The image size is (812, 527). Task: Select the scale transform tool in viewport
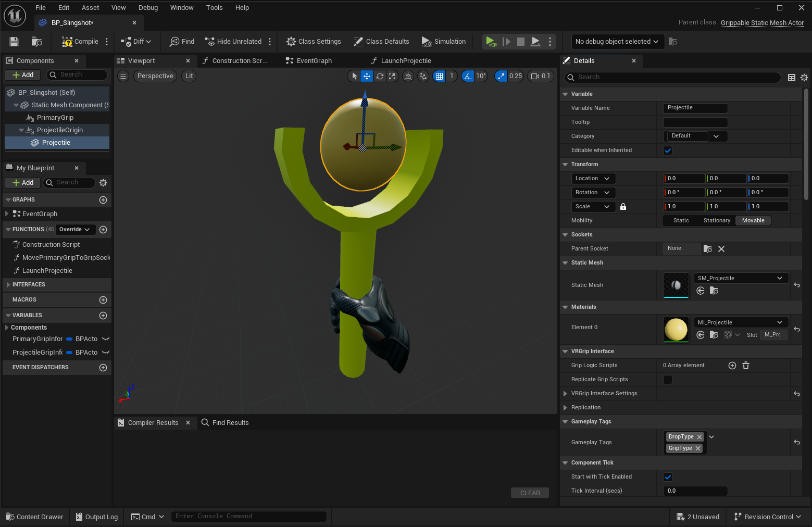(x=392, y=76)
